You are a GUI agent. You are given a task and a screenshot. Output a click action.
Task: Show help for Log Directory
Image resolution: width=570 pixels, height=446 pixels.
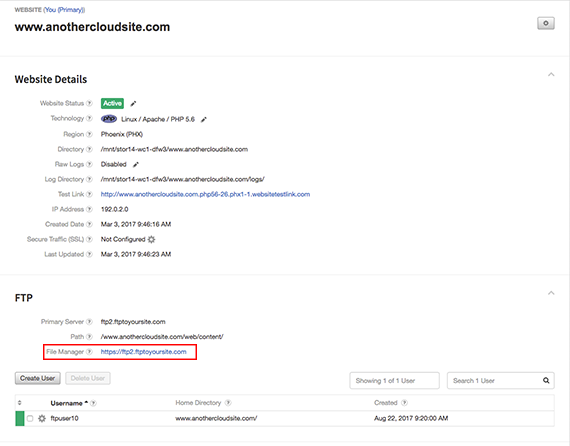click(x=89, y=179)
